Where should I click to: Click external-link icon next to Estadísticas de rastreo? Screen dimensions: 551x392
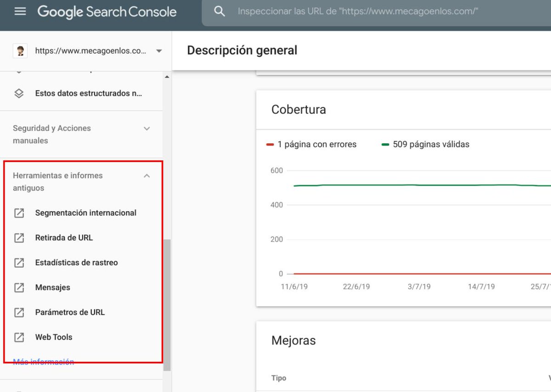pos(19,263)
